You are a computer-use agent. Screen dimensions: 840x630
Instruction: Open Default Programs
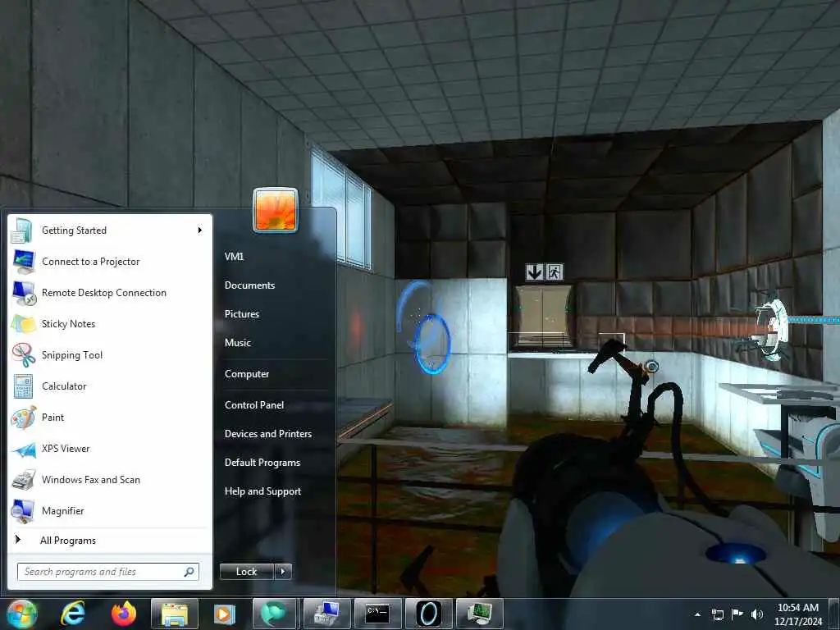[262, 463]
